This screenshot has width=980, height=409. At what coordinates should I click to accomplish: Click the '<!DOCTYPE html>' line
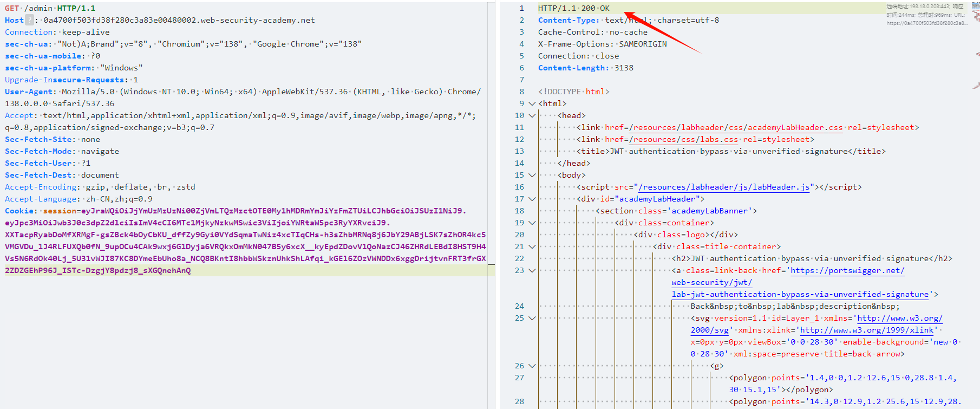tap(574, 92)
